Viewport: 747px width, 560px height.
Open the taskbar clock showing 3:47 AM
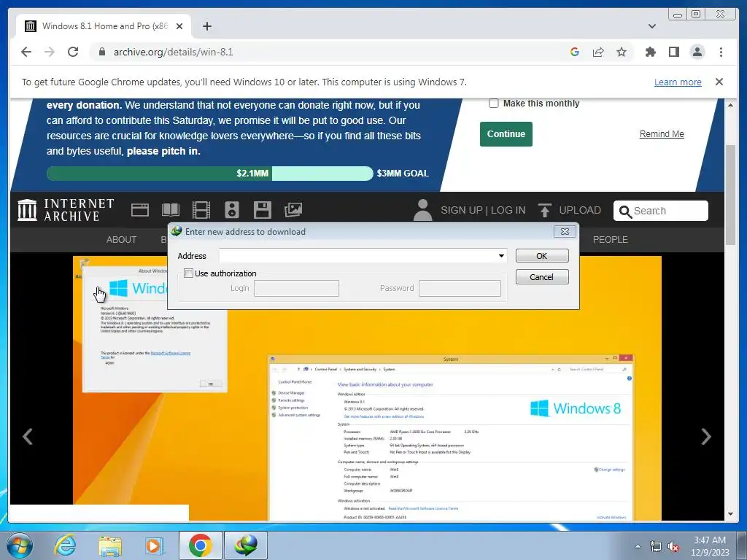point(710,546)
